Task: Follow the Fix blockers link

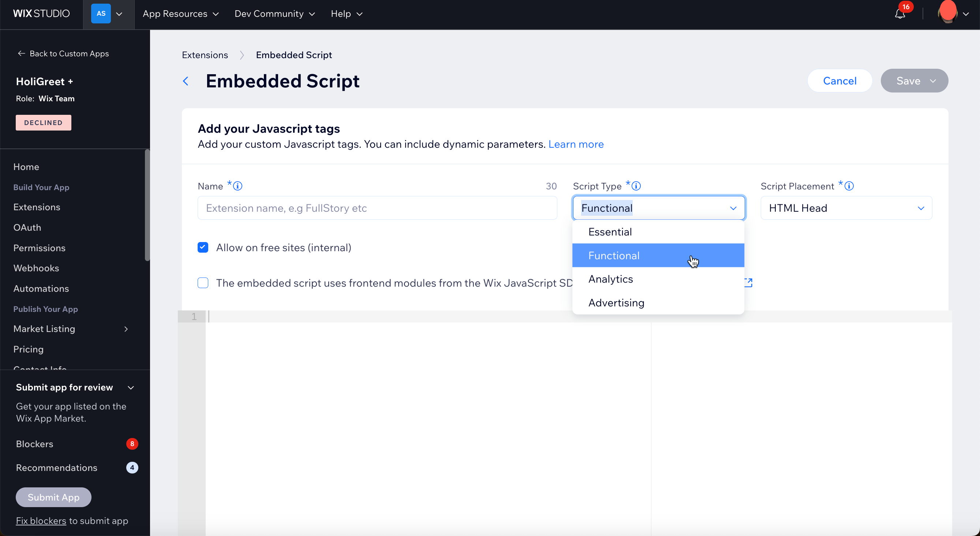Action: pos(41,521)
